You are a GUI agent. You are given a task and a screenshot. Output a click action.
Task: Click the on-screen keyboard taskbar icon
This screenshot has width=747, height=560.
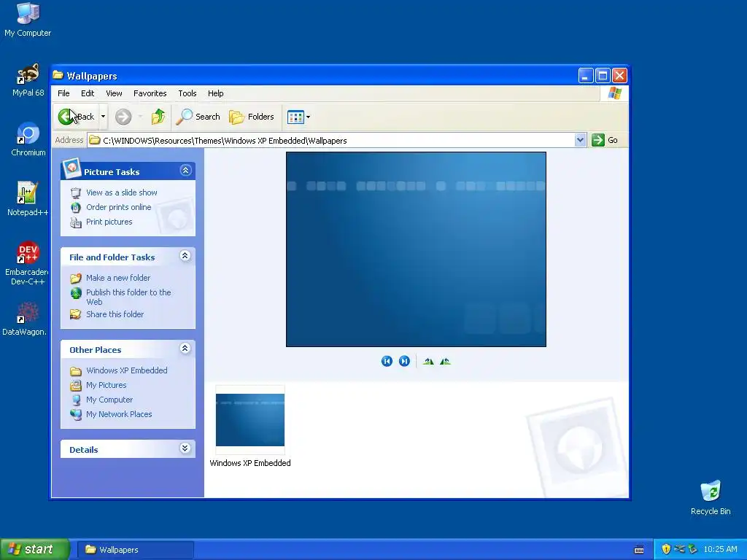coord(639,550)
